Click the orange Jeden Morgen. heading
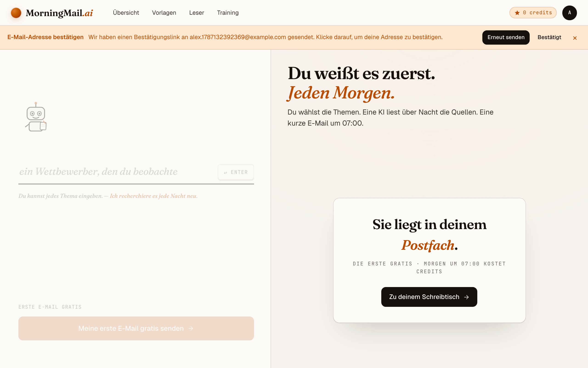 pos(341,93)
